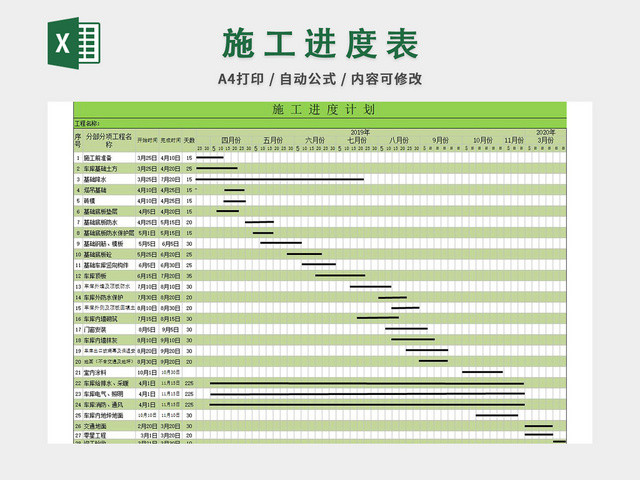
Task: Click the Gantt bar for 车库消防、通风
Action: point(367,404)
